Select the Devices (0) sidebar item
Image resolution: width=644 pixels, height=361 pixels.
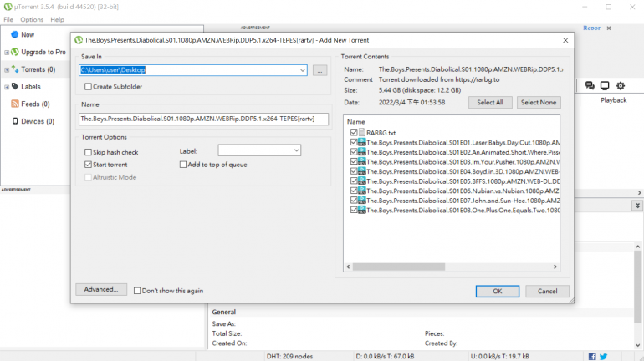[x=38, y=121]
